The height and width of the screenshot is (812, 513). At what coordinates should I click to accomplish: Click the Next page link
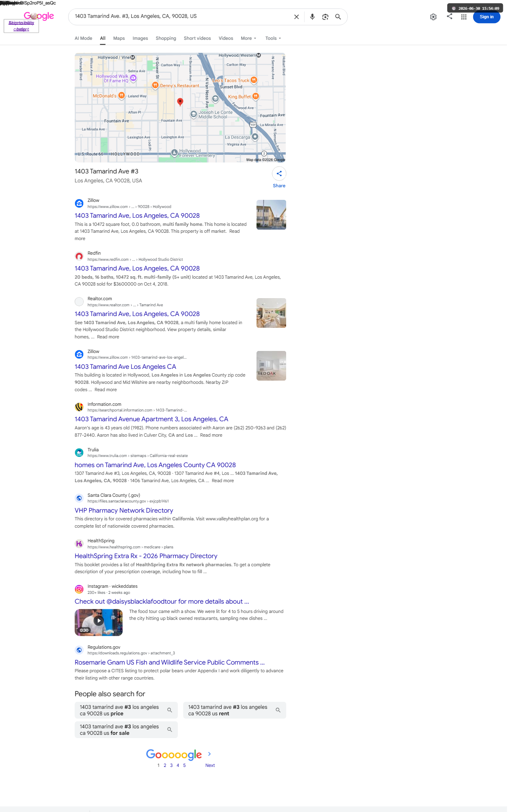click(x=210, y=765)
